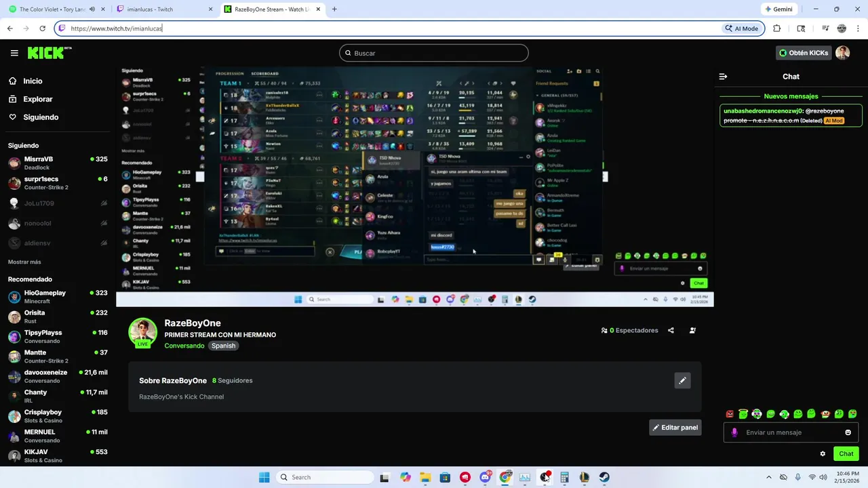
Task: Open Siguiendo in the sidebar
Action: point(41,117)
